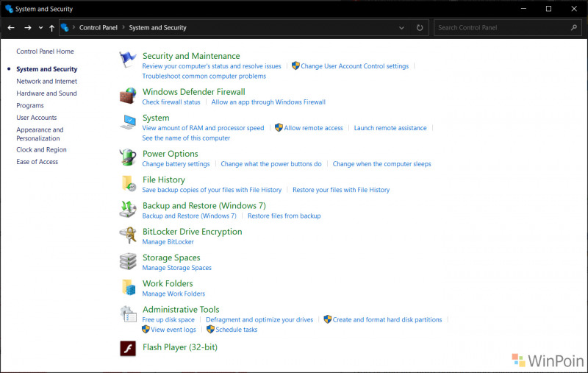Click Restore files from backup link

click(284, 216)
